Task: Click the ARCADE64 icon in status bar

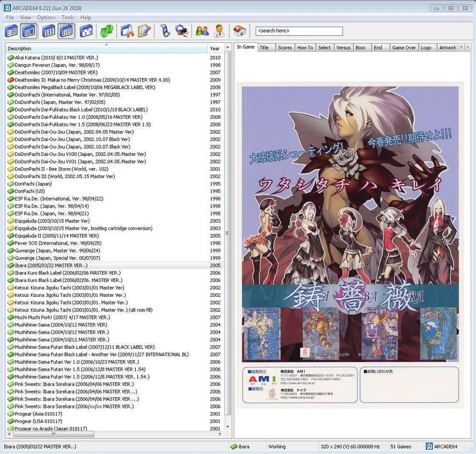Action: tap(429, 446)
